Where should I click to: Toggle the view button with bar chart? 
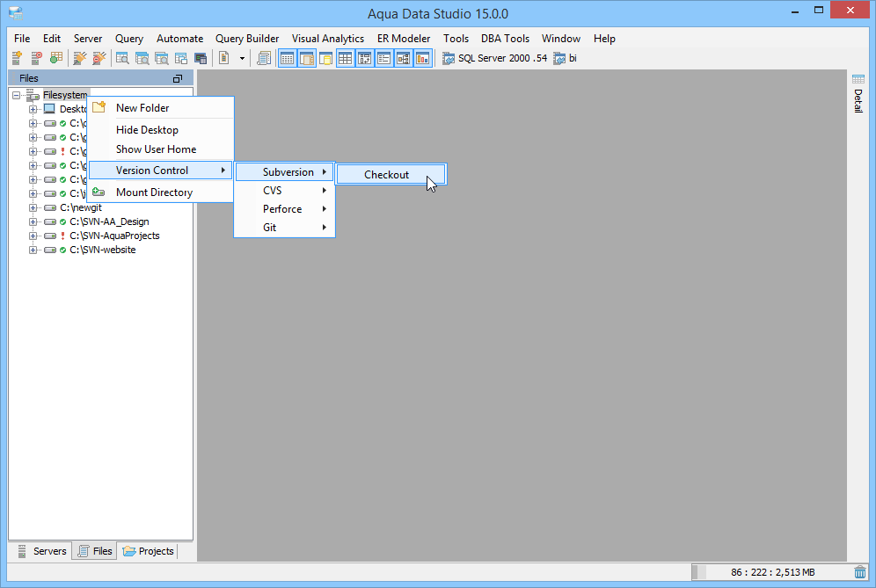point(422,58)
